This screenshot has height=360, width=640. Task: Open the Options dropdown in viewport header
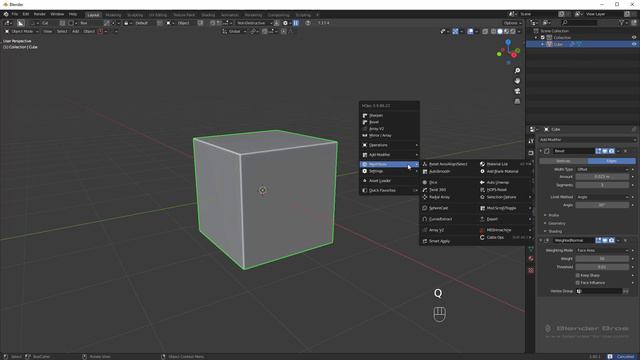512,23
